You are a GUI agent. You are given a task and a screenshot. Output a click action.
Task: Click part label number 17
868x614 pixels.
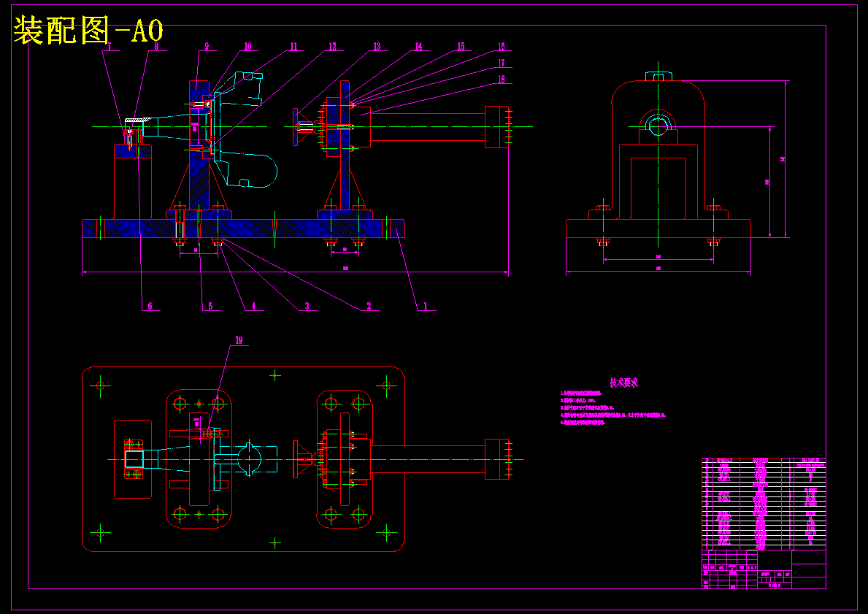point(501,63)
